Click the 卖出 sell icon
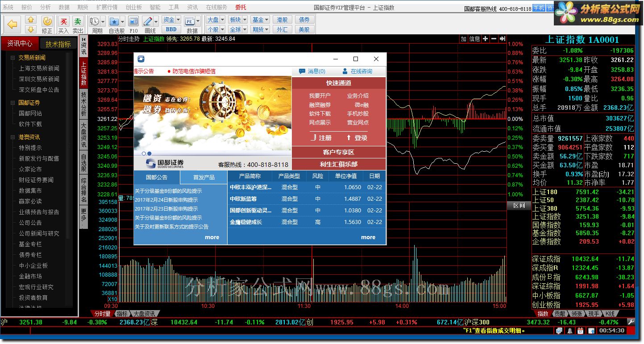The height and width of the screenshot is (344, 644). tap(78, 21)
